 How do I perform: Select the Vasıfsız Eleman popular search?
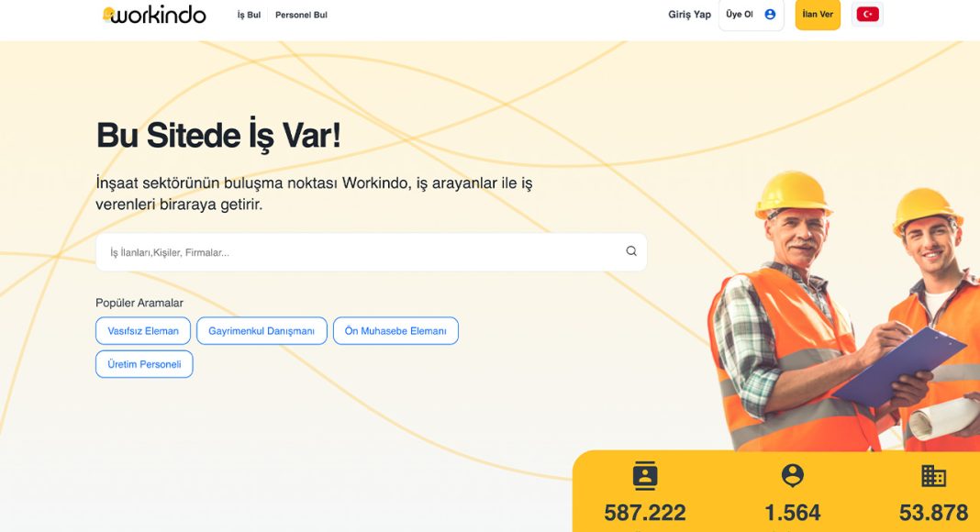(x=143, y=331)
